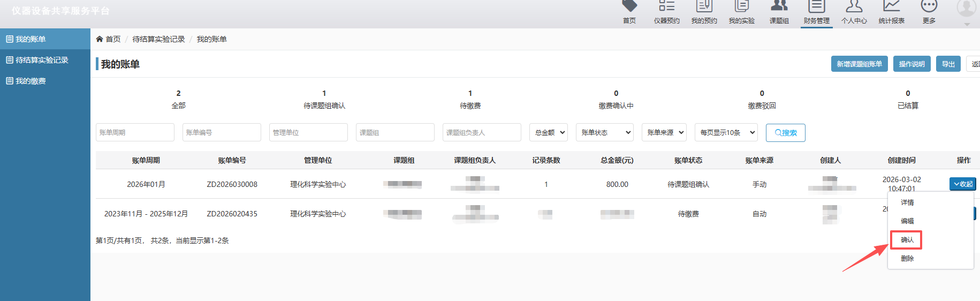Collapse the 收起 action button in first row
This screenshot has height=301, width=980.
962,184
